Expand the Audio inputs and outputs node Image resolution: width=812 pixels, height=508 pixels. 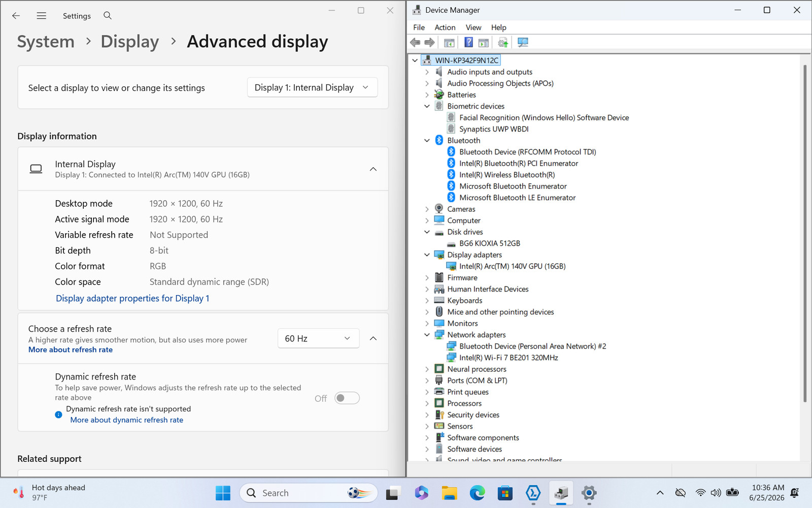tap(427, 72)
